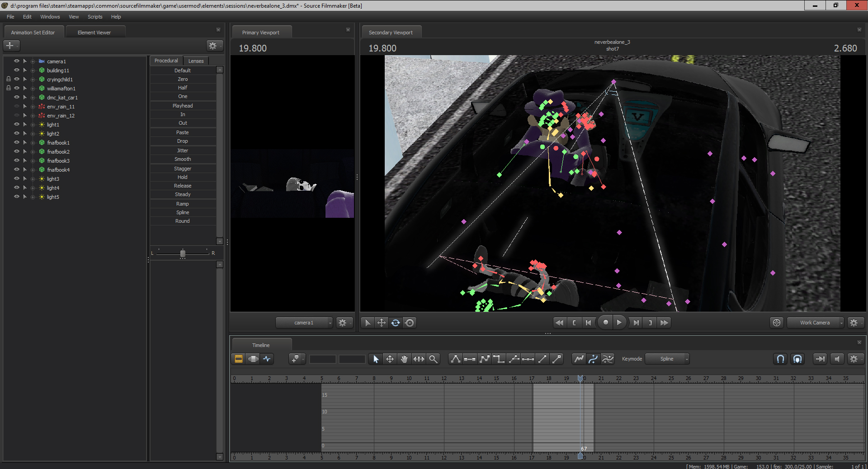Open the Keymode Spline dropdown
This screenshot has height=469, width=868.
[667, 359]
